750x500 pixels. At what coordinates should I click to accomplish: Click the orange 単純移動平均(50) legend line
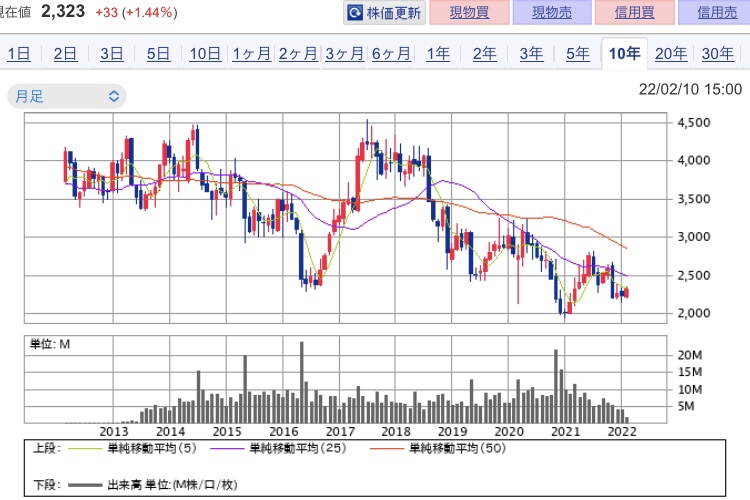coord(387,449)
